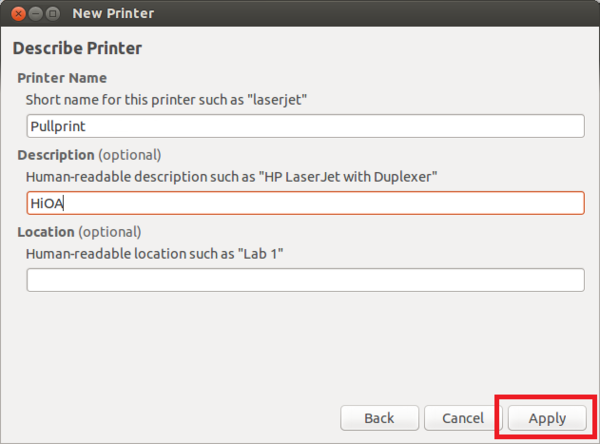Click the "Describe Printer" heading

(77, 48)
